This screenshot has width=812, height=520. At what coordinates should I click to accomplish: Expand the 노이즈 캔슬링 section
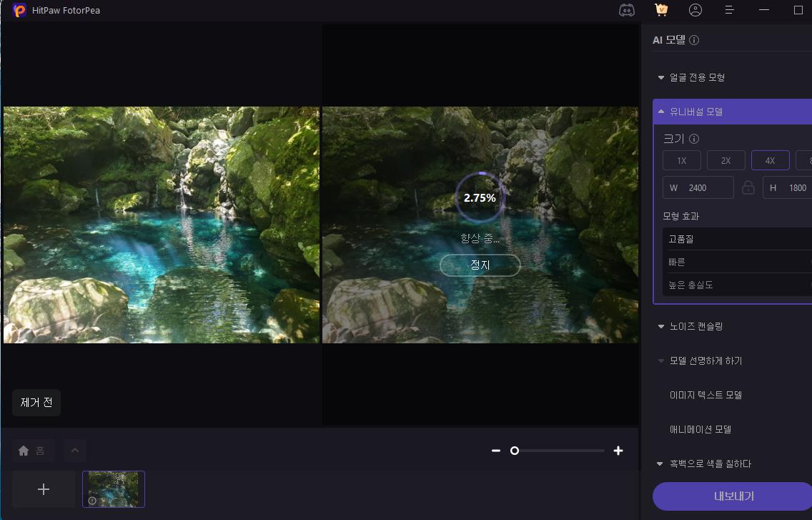[696, 326]
